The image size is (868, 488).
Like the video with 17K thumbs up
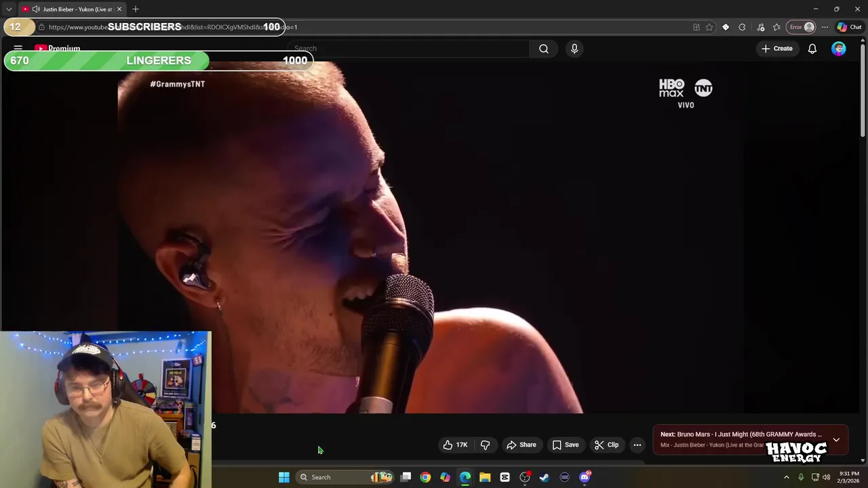(x=455, y=445)
